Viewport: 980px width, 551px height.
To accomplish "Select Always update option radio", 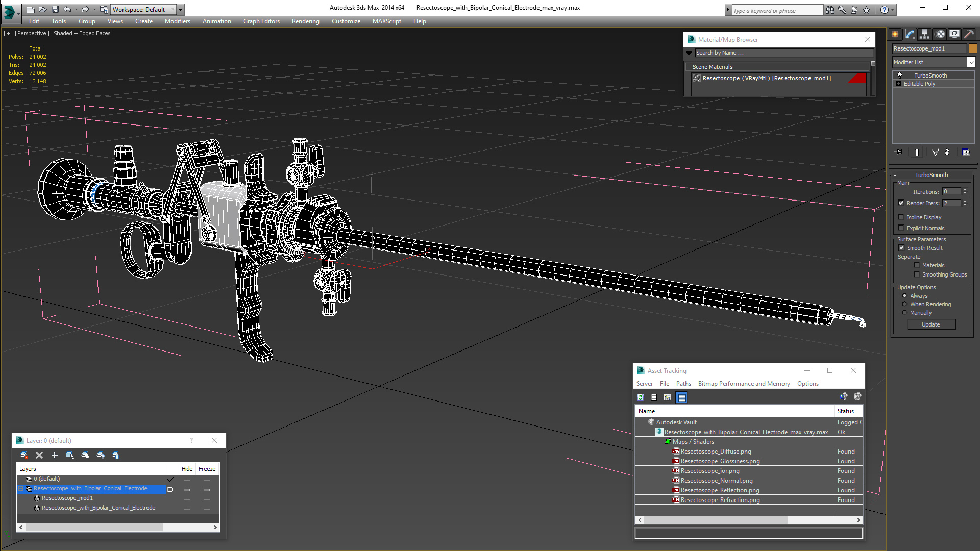I will (905, 296).
